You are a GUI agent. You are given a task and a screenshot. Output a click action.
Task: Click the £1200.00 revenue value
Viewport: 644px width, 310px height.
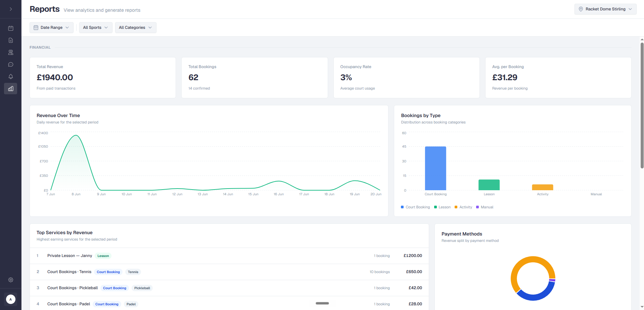coord(413,256)
